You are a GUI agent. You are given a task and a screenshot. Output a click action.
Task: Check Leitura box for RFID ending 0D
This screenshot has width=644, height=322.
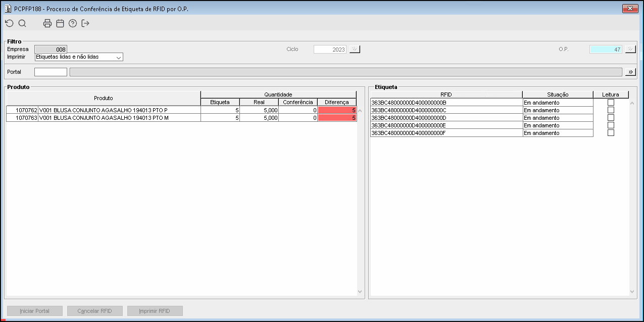611,117
